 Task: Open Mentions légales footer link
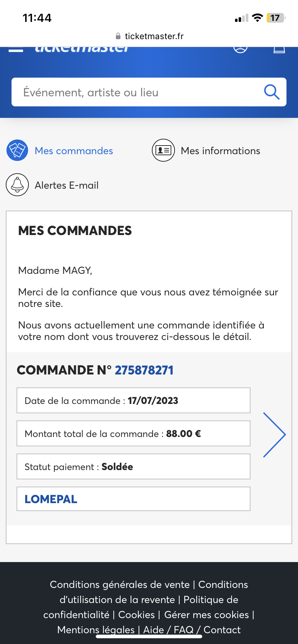[96, 630]
